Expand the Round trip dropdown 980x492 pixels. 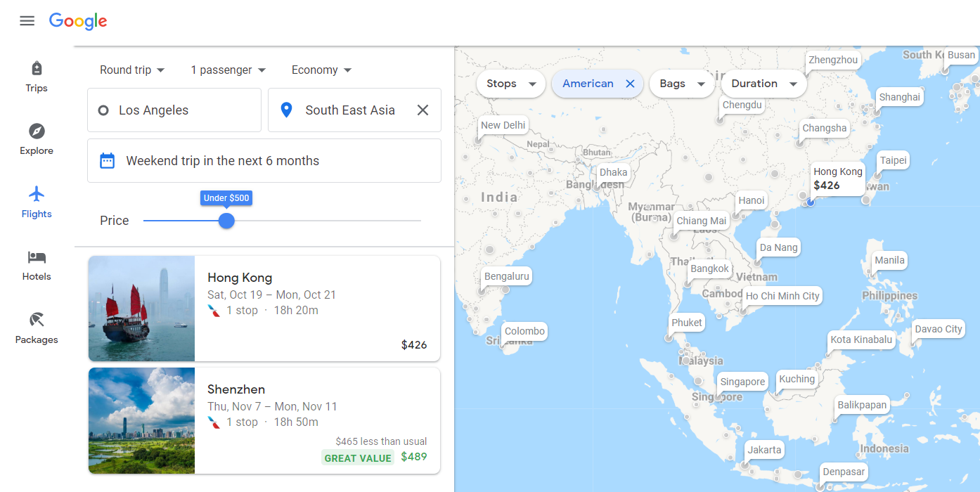[132, 70]
